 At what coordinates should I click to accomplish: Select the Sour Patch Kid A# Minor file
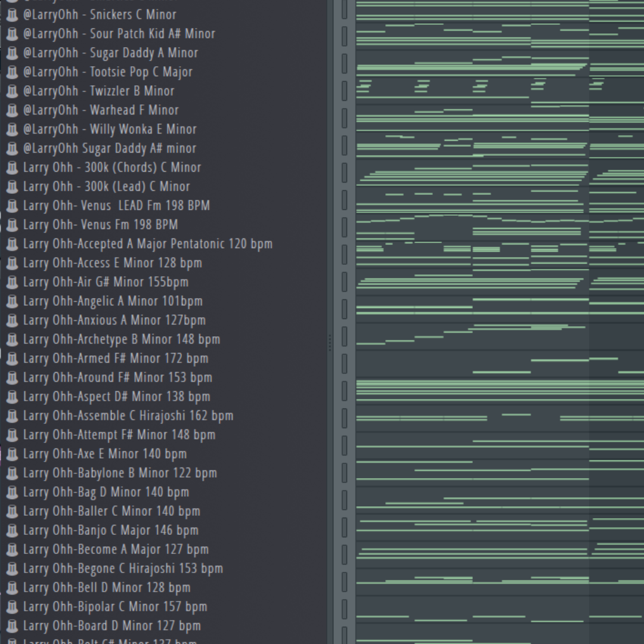(119, 34)
